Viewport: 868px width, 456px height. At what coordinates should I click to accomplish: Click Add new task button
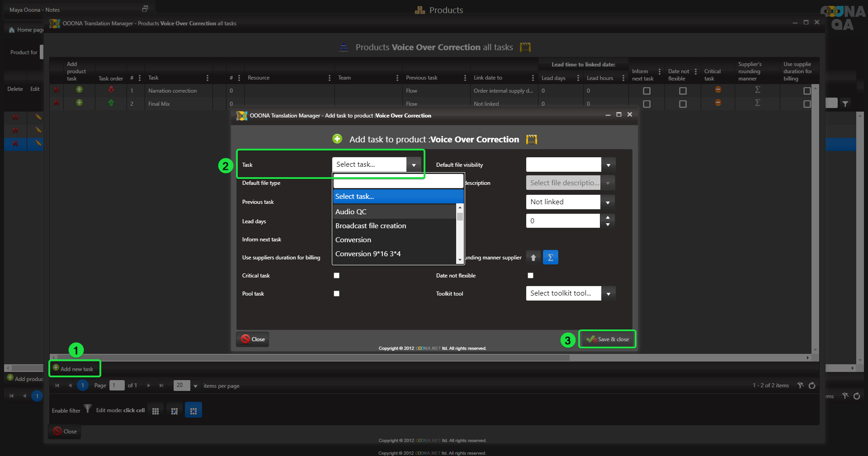click(75, 369)
